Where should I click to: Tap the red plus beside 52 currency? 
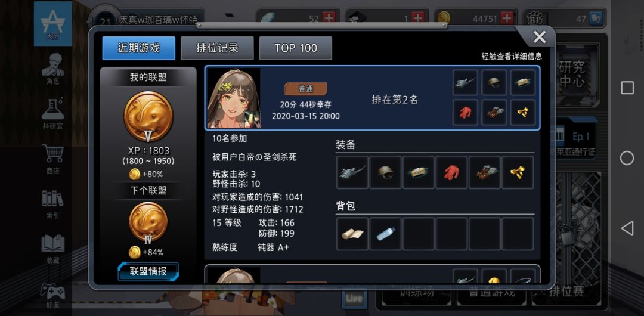tap(329, 18)
